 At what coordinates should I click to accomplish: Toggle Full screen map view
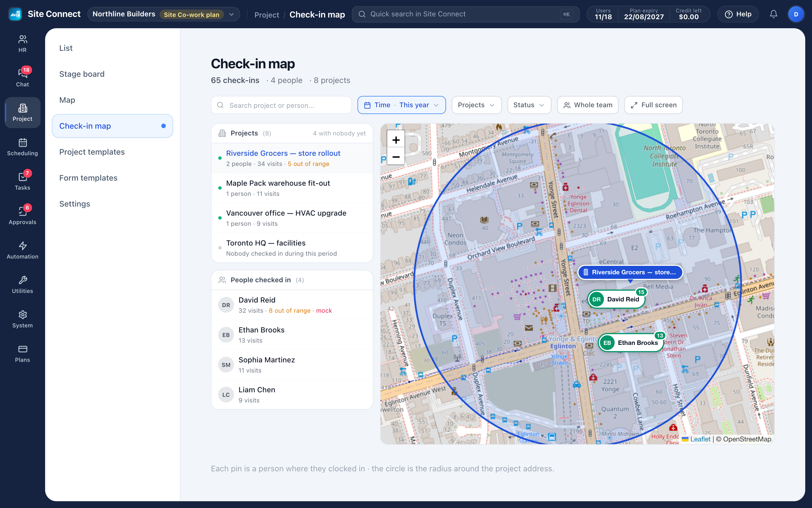tap(653, 105)
